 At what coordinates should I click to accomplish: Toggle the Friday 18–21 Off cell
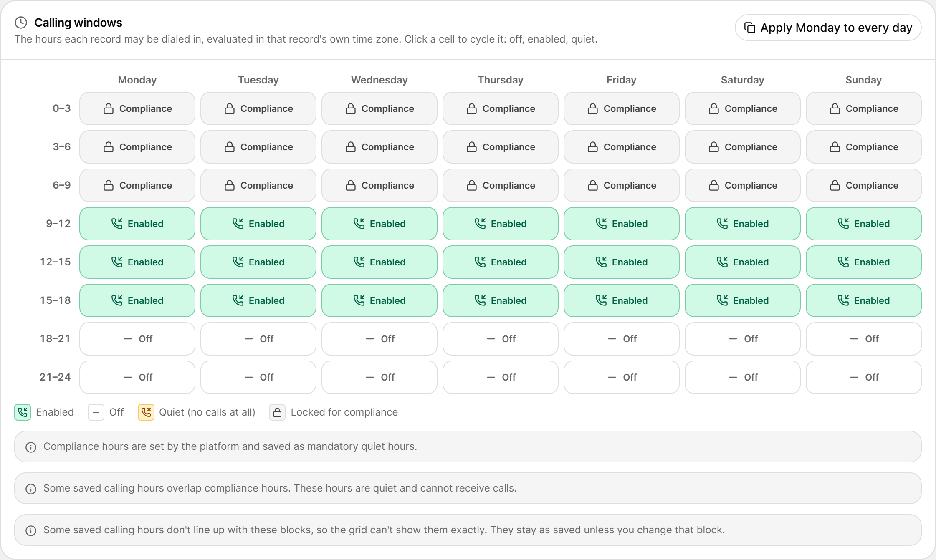click(x=622, y=339)
